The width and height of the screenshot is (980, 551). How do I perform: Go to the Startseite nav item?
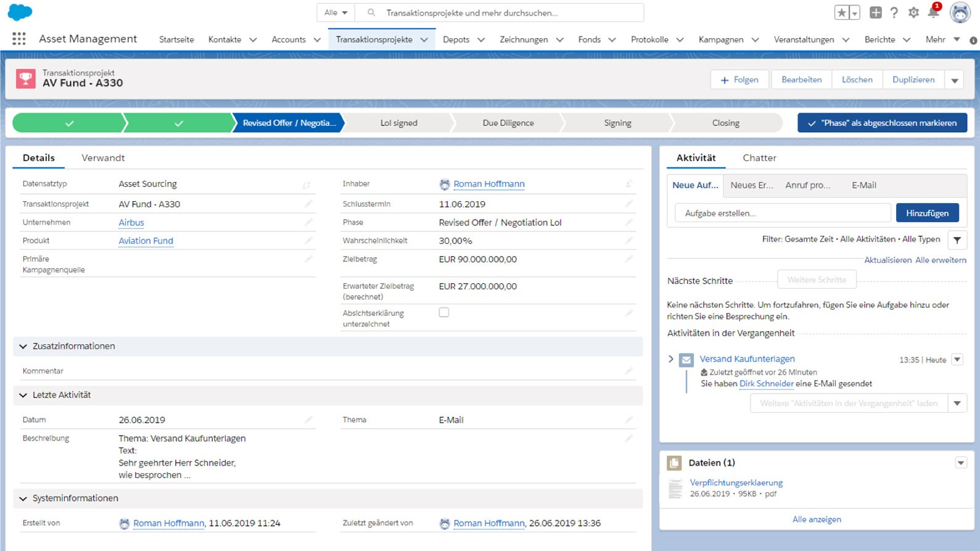click(x=176, y=39)
